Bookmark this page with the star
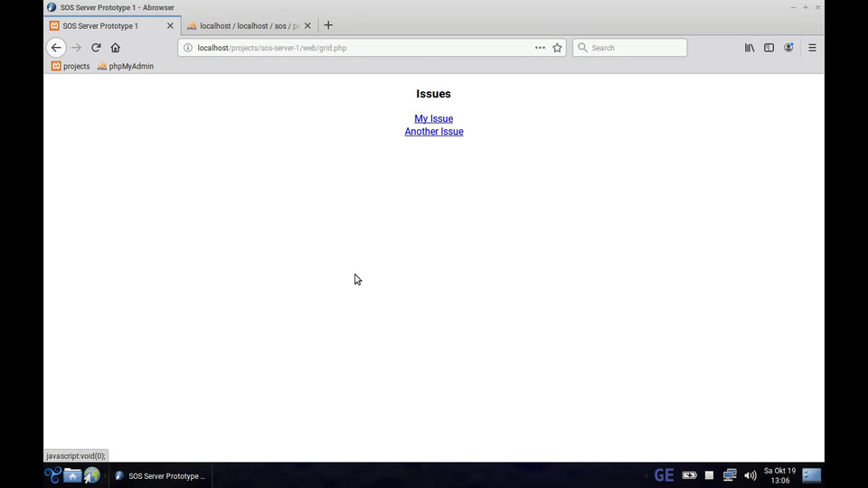The height and width of the screenshot is (488, 868). point(557,48)
